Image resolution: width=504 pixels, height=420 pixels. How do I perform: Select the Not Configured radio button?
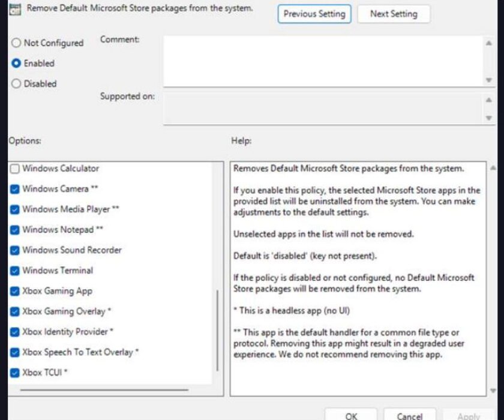[16, 43]
